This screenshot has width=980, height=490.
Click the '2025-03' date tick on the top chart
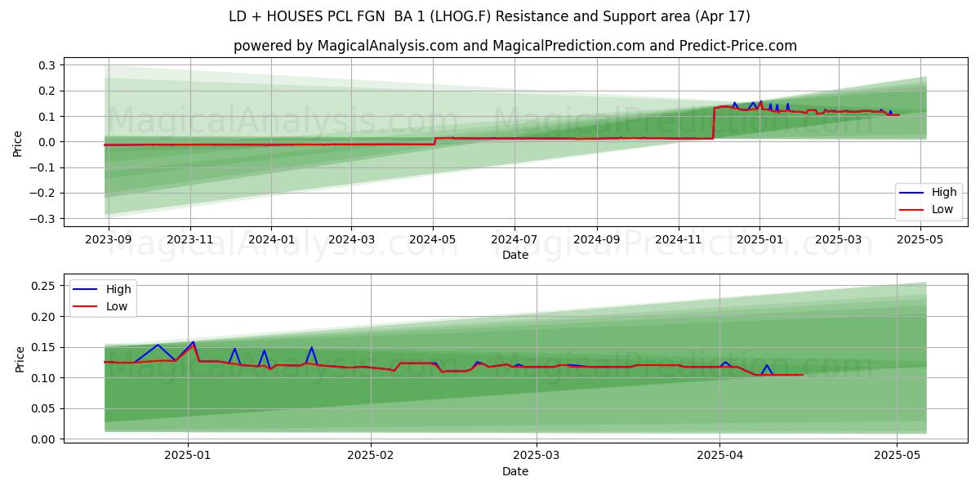click(839, 238)
